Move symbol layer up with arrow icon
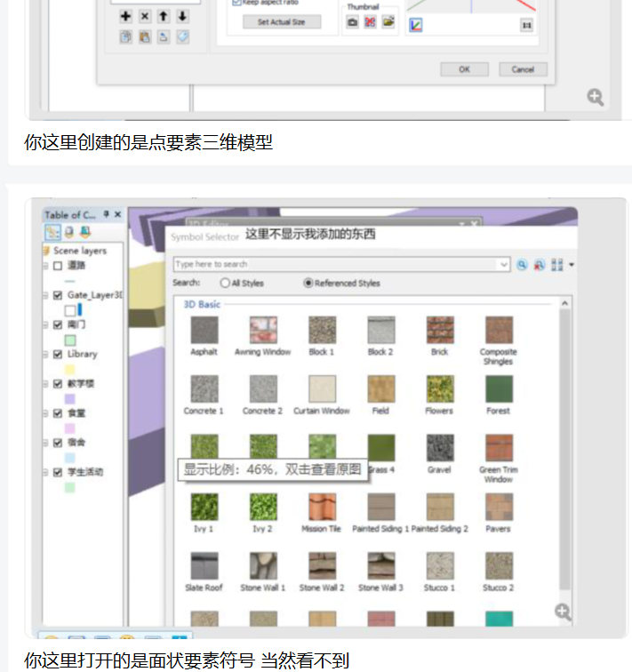This screenshot has width=632, height=672. click(164, 16)
